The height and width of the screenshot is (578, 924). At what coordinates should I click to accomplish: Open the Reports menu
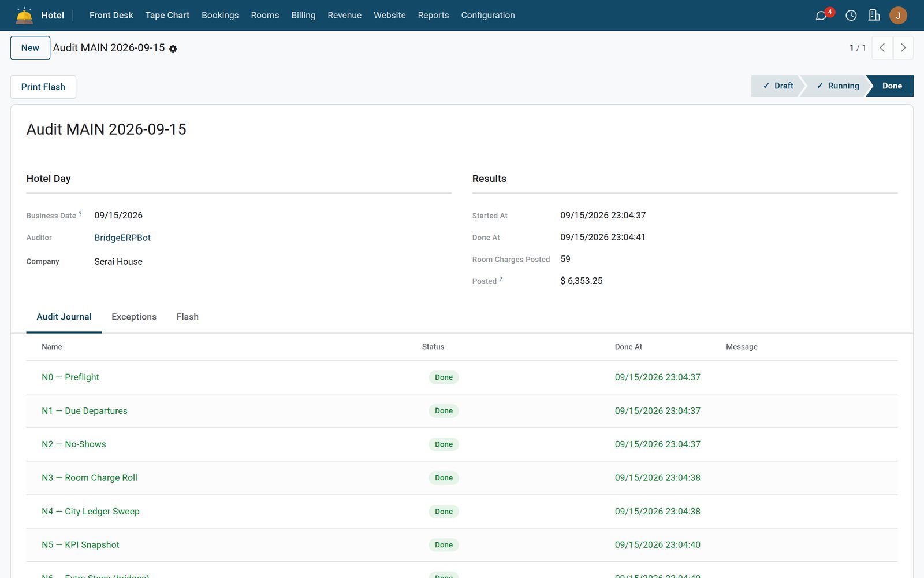tap(434, 16)
